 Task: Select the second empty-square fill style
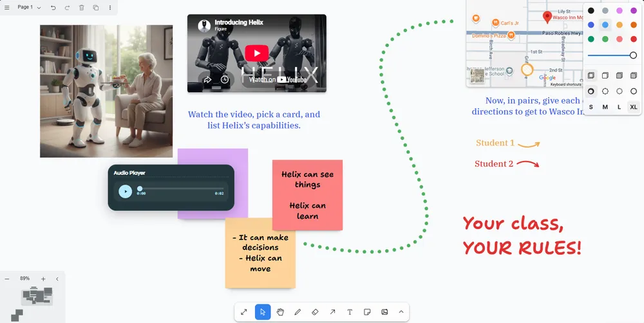click(605, 75)
